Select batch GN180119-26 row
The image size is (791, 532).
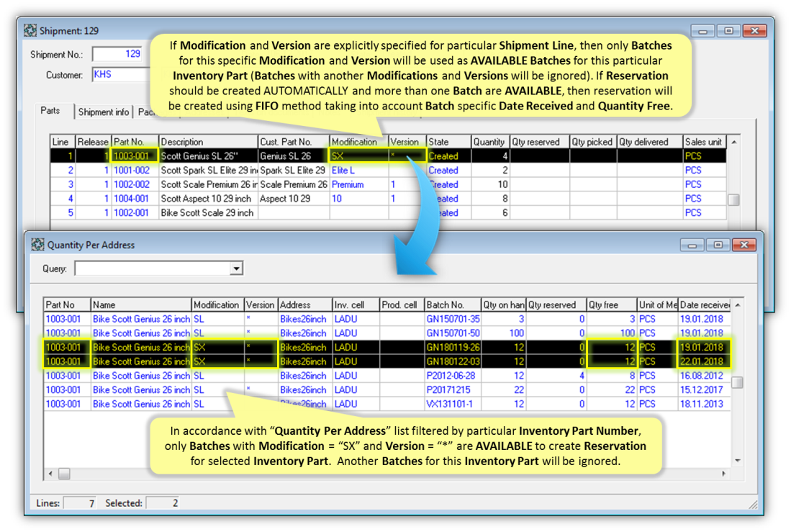click(387, 347)
